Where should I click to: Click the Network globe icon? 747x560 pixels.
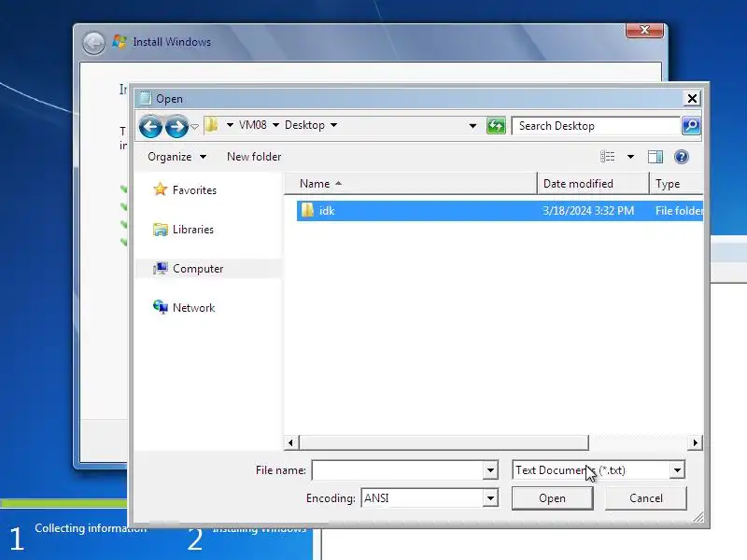(x=160, y=307)
